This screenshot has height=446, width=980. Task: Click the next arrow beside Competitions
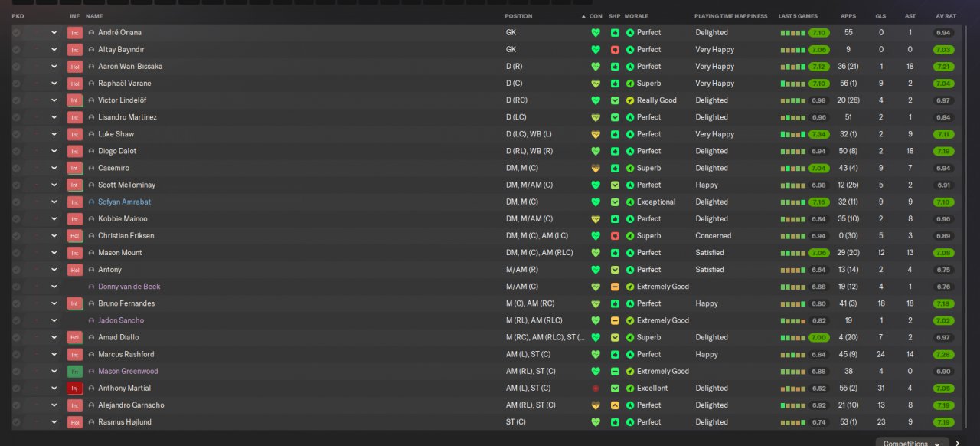(x=957, y=443)
